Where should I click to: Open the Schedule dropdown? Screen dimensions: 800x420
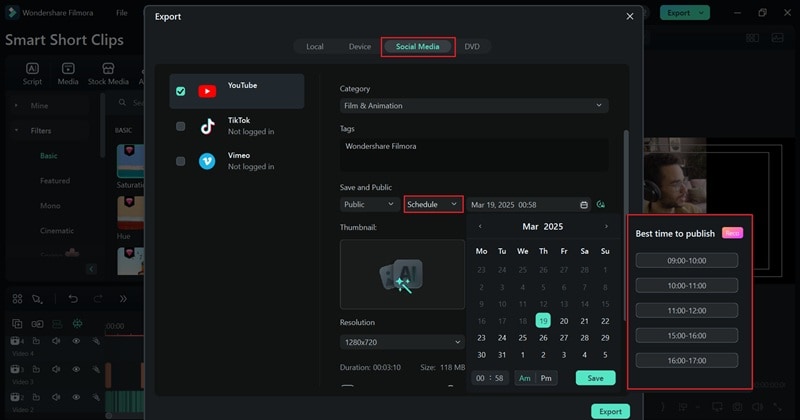tap(433, 204)
